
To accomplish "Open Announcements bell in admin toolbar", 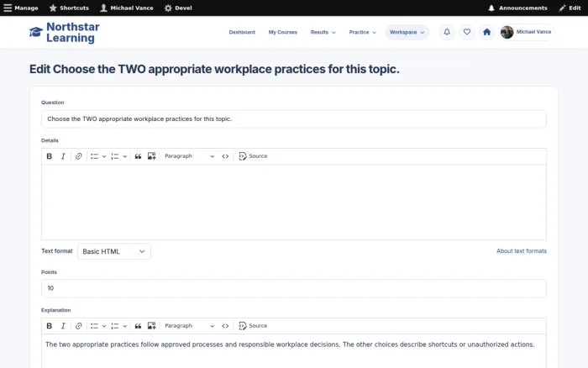I will 517,8.
